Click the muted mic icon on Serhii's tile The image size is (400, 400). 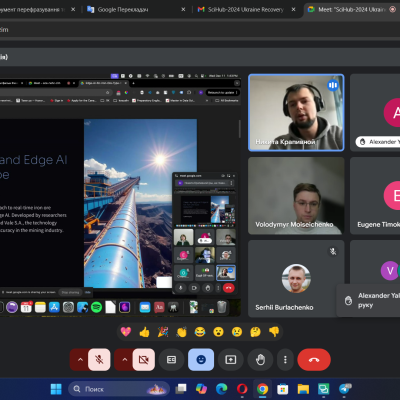click(333, 251)
